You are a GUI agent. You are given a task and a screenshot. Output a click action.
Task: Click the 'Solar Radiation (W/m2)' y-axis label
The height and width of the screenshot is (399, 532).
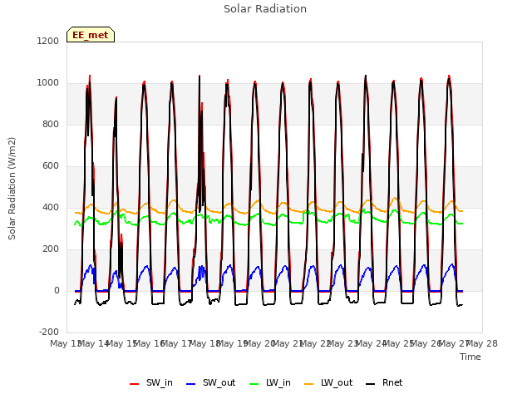[x=12, y=189]
